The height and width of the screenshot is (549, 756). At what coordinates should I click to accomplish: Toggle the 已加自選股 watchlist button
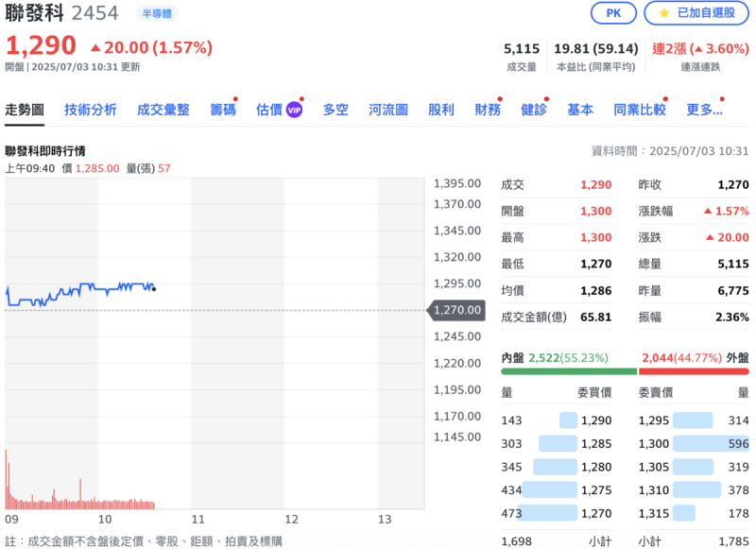pyautogui.click(x=696, y=13)
